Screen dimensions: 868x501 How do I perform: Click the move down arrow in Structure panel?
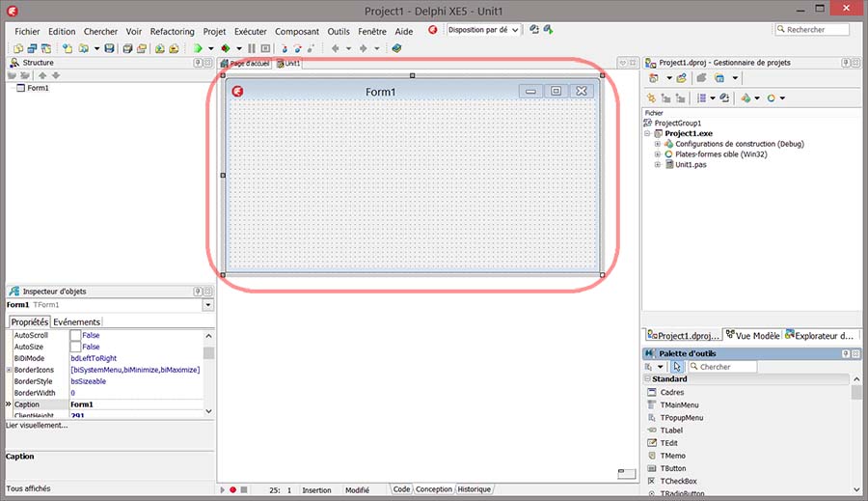click(56, 75)
